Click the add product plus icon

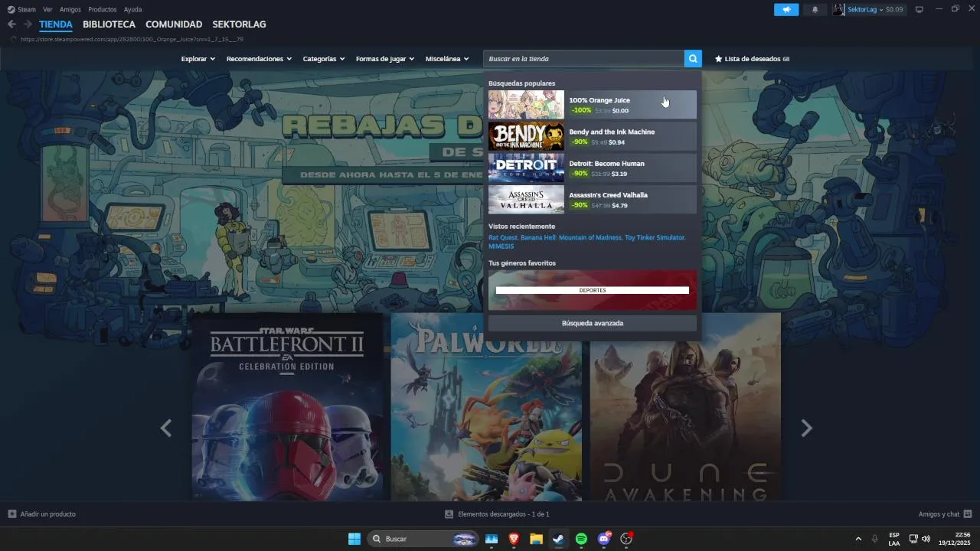[x=11, y=514]
